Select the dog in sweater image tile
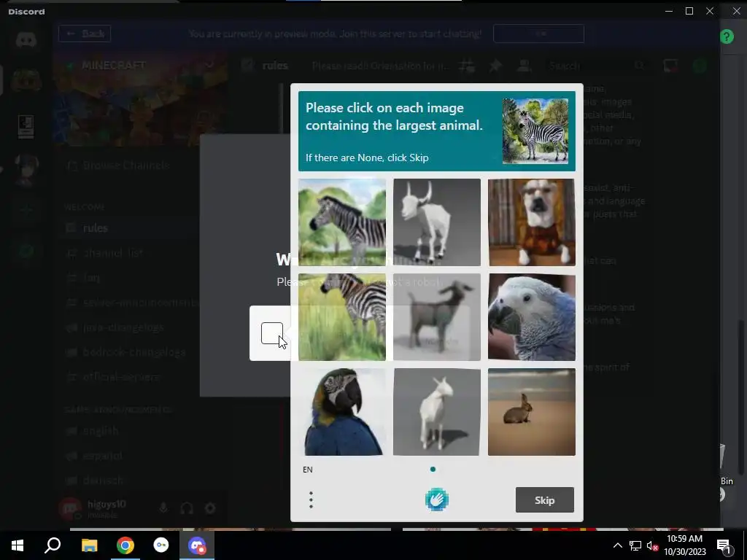The height and width of the screenshot is (560, 747). [x=532, y=222]
